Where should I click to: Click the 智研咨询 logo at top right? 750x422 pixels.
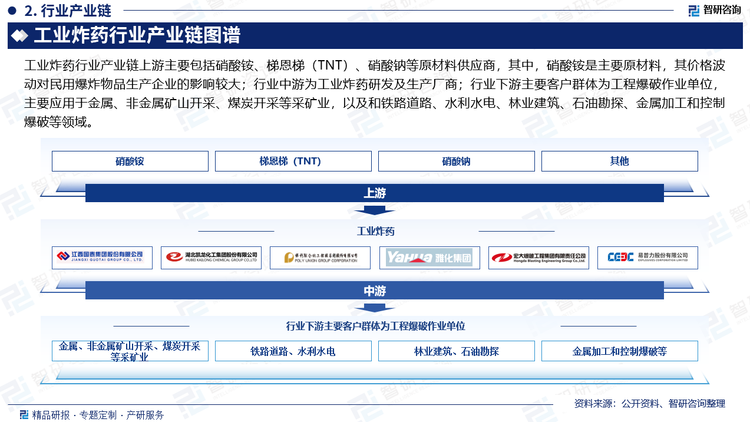(x=714, y=10)
